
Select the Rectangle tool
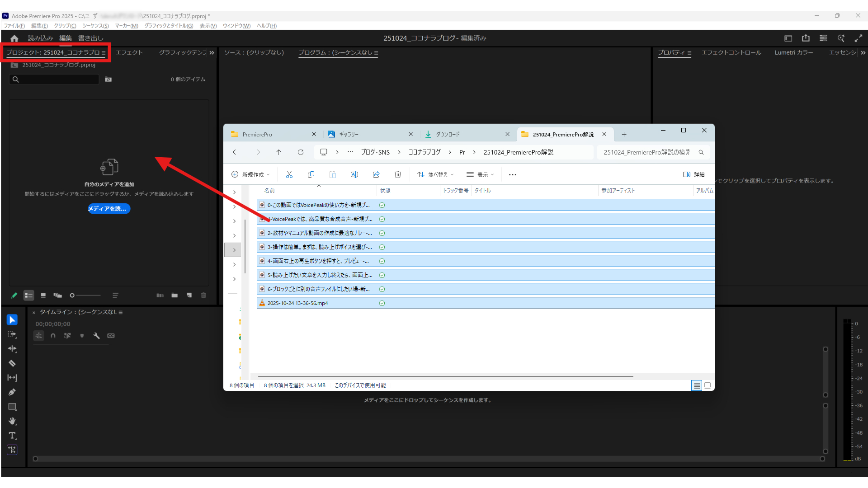click(12, 407)
